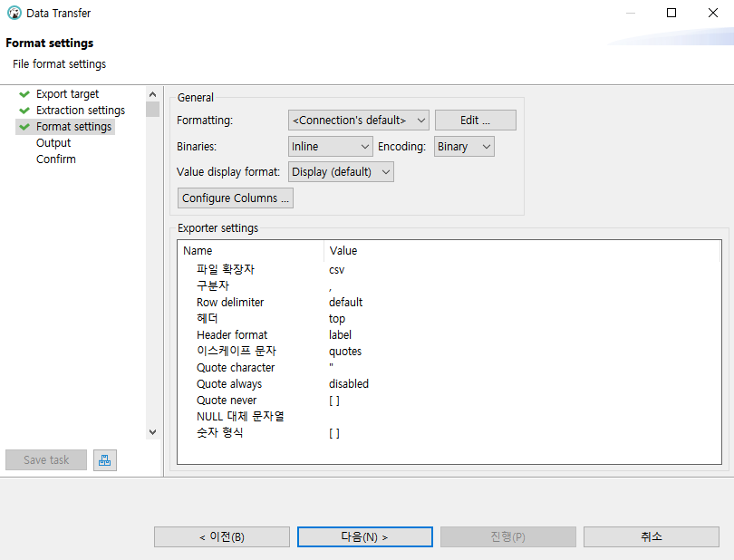The width and height of the screenshot is (734, 560).
Task: Click the Edit ... button
Action: coord(476,121)
